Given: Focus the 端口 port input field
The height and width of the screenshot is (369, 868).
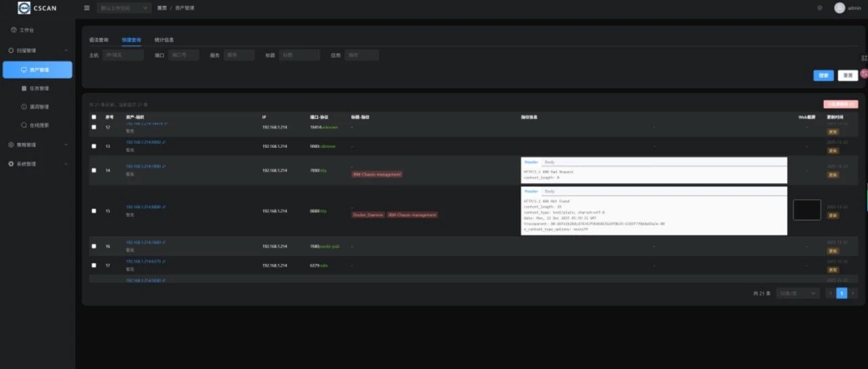Looking at the screenshot, I should [183, 55].
